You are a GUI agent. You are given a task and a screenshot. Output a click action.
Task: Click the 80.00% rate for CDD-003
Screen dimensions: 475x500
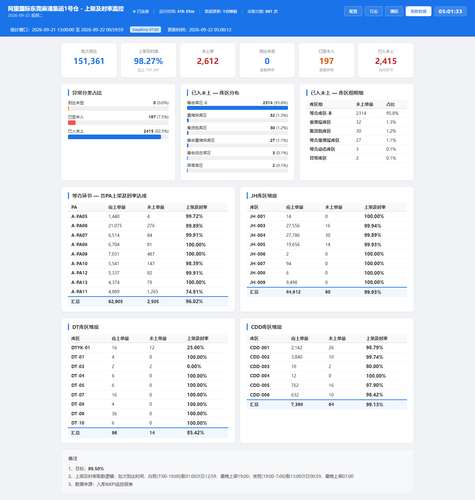[375, 366]
